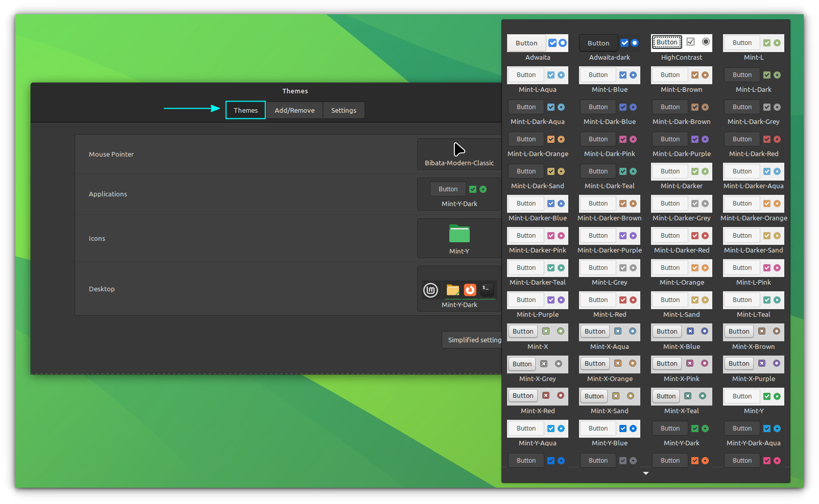Select the Mint-X-Red theme thumbnail
This screenshot has height=504, width=819.
pyautogui.click(x=537, y=396)
